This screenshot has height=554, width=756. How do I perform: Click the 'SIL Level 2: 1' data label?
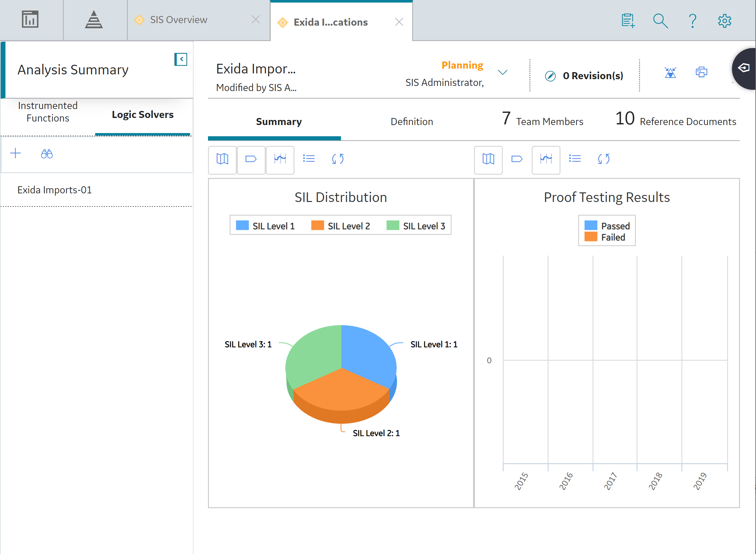(x=376, y=433)
